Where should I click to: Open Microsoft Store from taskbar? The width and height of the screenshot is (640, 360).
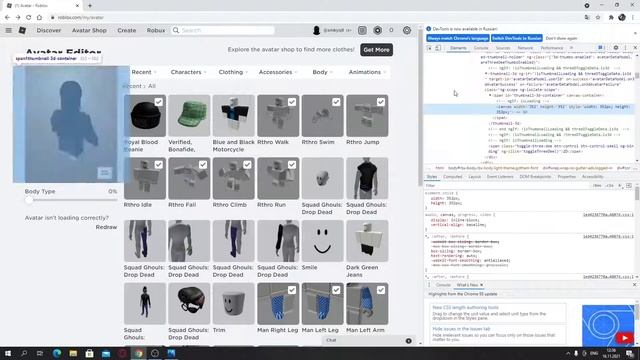(89, 353)
